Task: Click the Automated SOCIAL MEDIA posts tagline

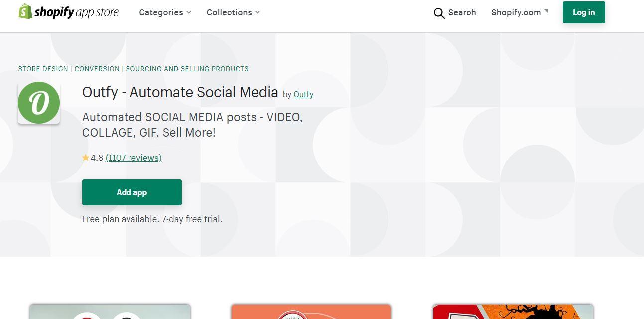Action: [192, 125]
